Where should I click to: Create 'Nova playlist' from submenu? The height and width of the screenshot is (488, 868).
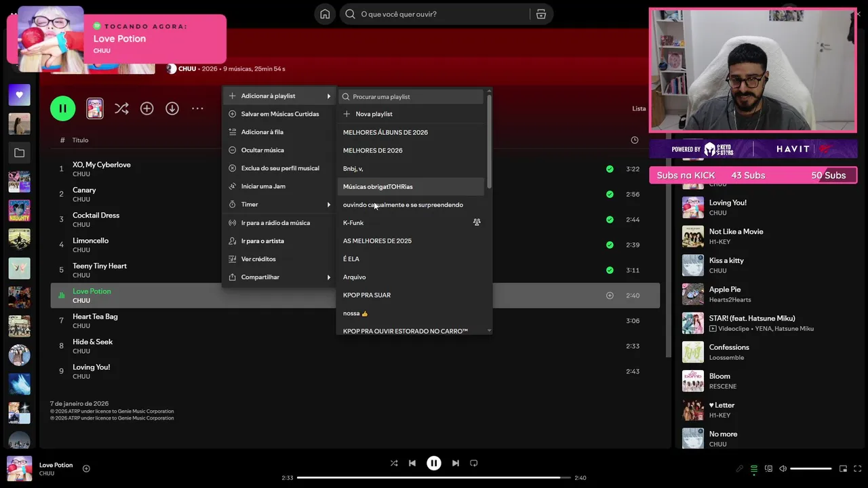click(x=411, y=114)
